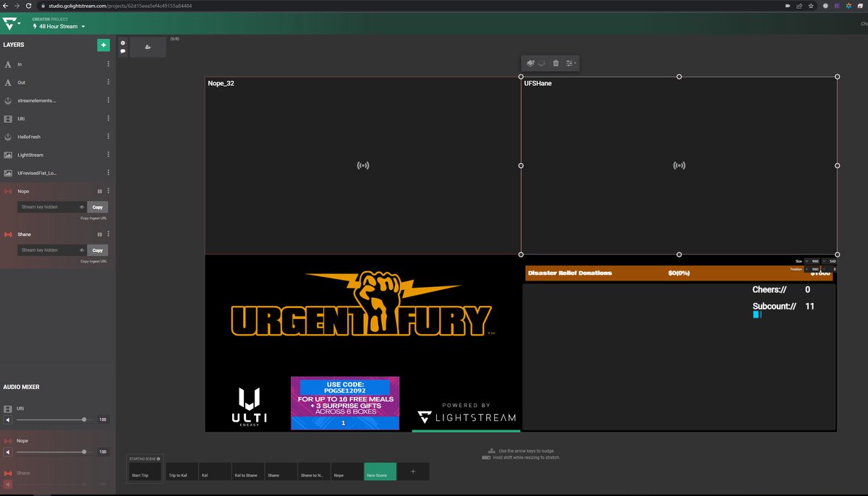
Task: Mute the Nope audio source
Action: click(x=8, y=452)
